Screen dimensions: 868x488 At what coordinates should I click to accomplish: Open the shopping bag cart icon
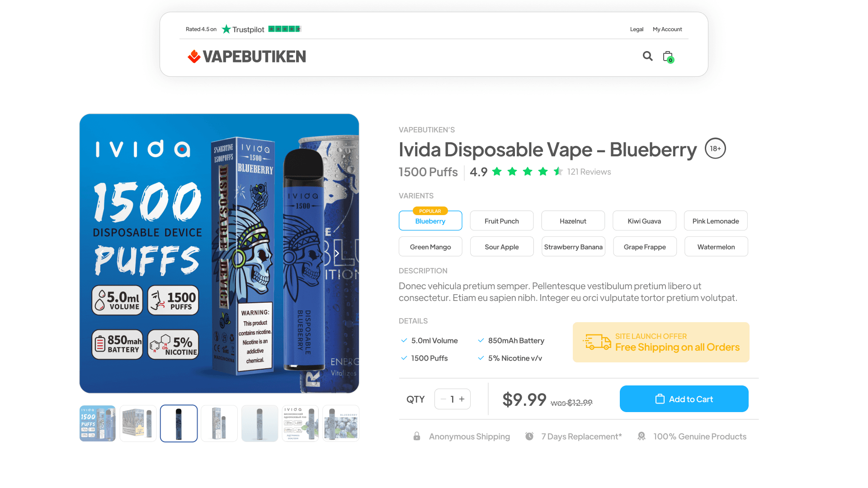[x=668, y=57]
